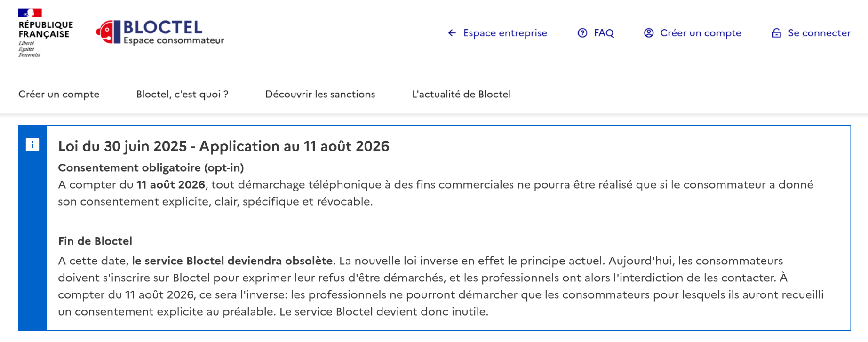Screen dimensions: 868x342
Task: Open Espace entreprise link
Action: pos(498,33)
